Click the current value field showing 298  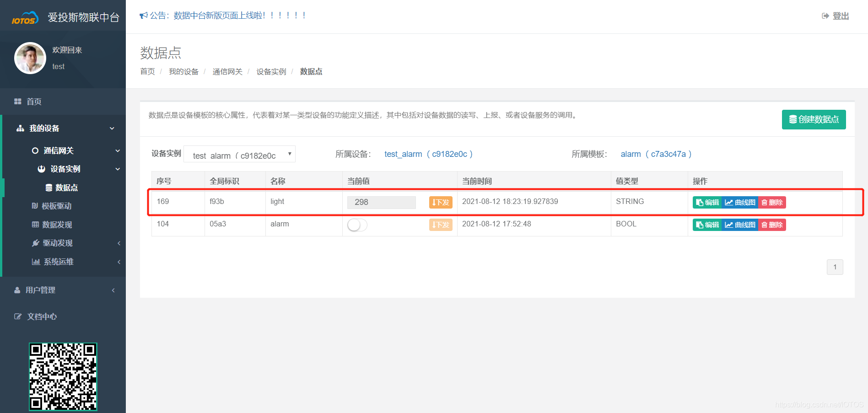tap(381, 202)
